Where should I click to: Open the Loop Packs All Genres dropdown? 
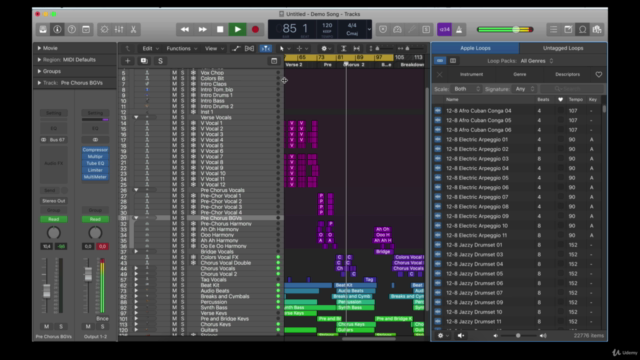pos(536,61)
